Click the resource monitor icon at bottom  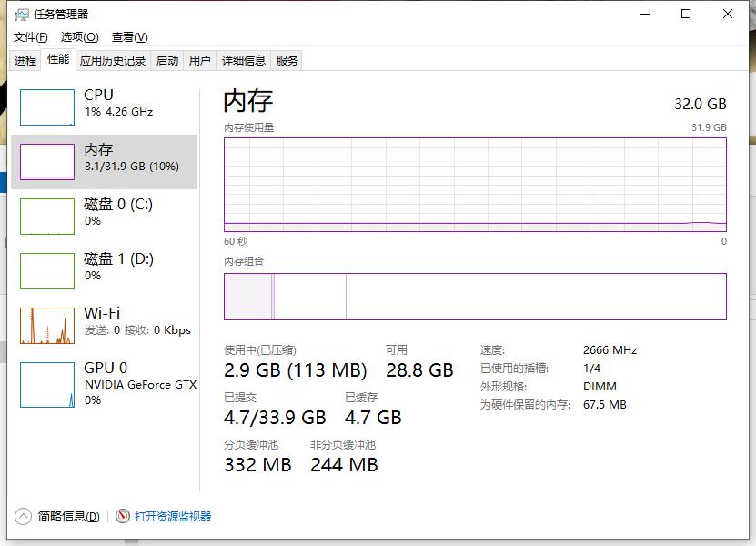124,516
